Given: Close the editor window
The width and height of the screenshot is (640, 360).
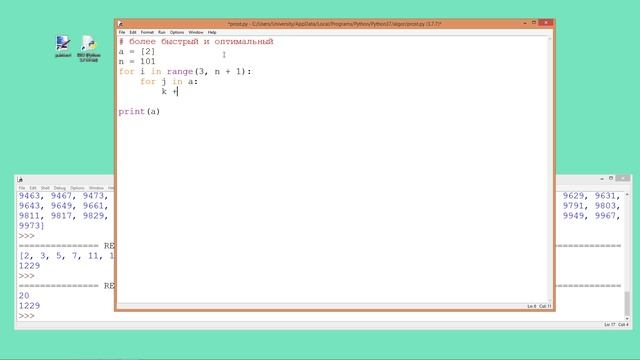Looking at the screenshot, I should click(546, 23).
